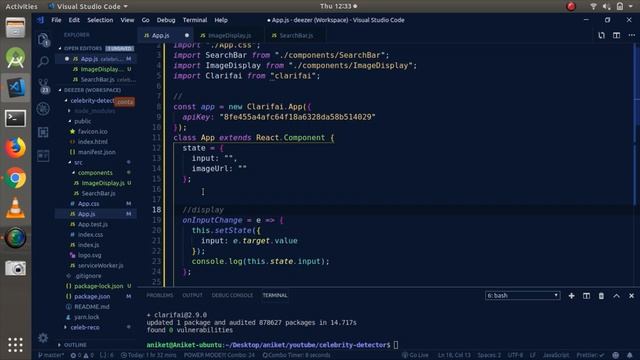The image size is (640, 360).
Task: Open the editor more actions ellipsis
Action: click(x=631, y=36)
